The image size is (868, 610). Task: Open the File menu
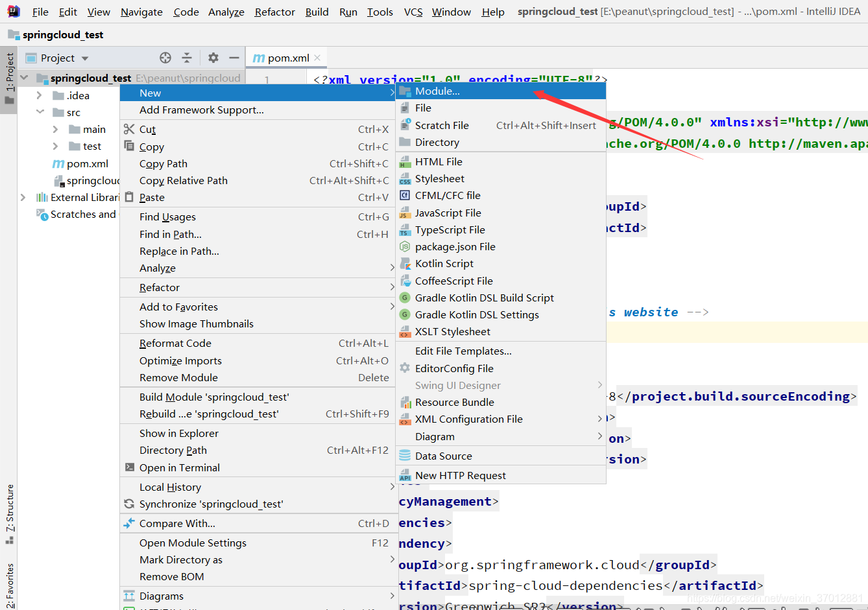coord(40,12)
